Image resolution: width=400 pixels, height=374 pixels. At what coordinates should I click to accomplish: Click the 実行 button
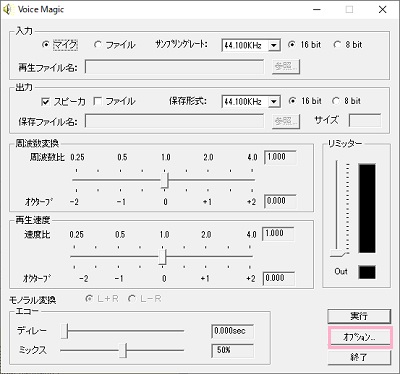(359, 316)
